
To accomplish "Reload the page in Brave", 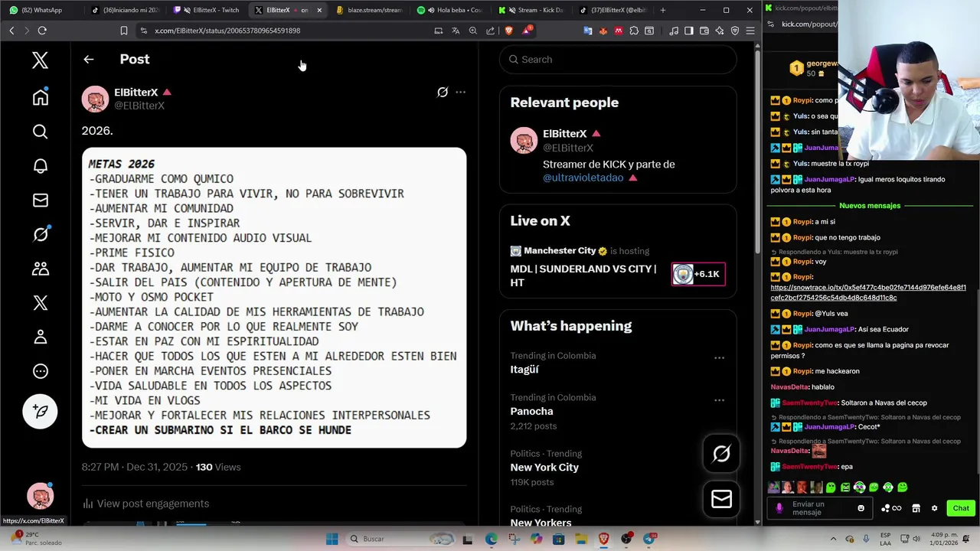I will [42, 31].
